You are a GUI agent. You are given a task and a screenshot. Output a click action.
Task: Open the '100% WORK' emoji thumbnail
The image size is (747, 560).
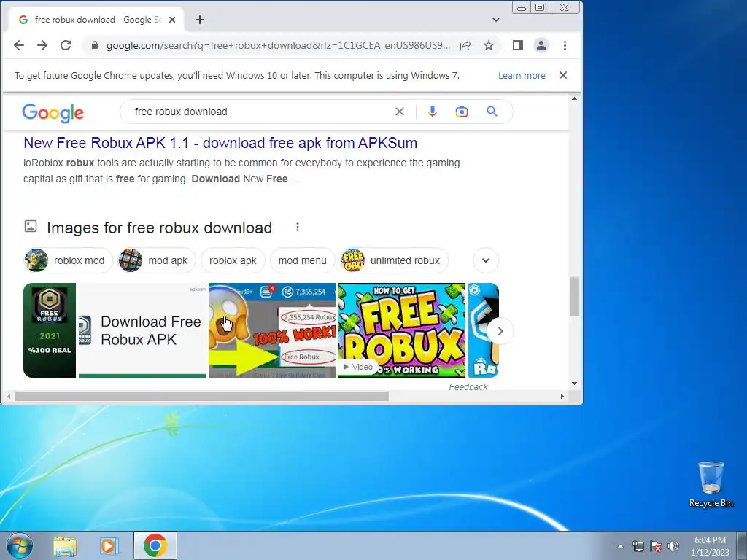(x=272, y=330)
